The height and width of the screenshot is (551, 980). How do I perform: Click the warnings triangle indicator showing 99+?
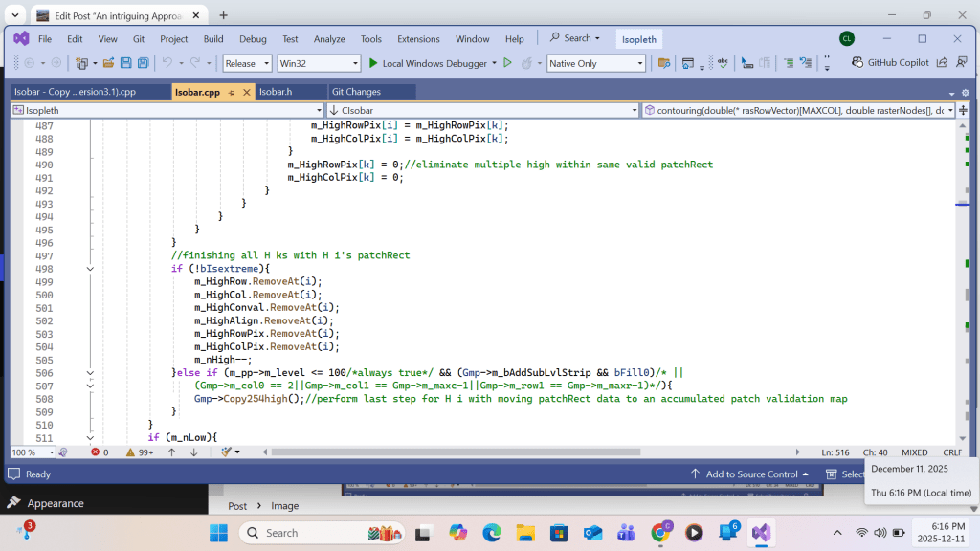click(139, 452)
